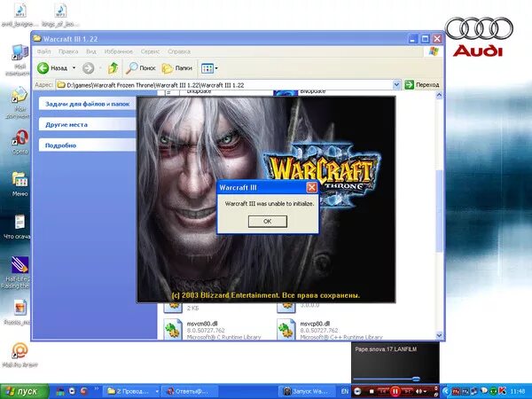Open the Что скачать text file icon
532x399 pixels.
pyautogui.click(x=19, y=225)
